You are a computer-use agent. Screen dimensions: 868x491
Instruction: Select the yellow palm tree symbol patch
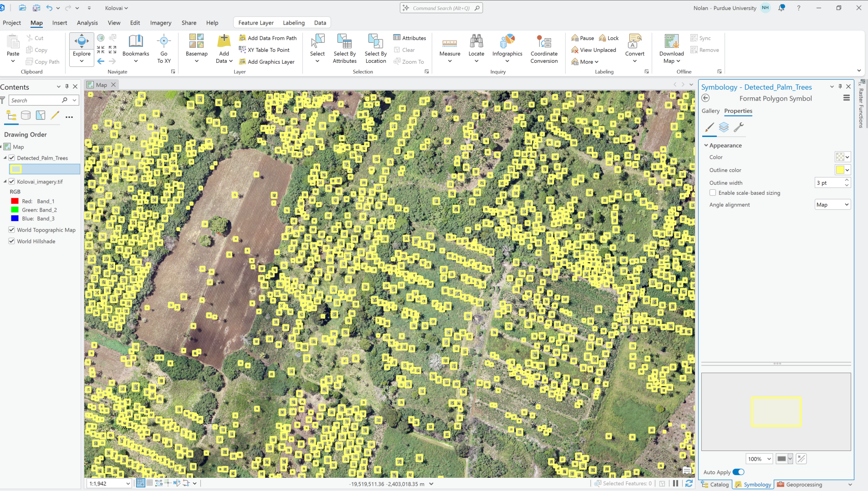(x=16, y=169)
